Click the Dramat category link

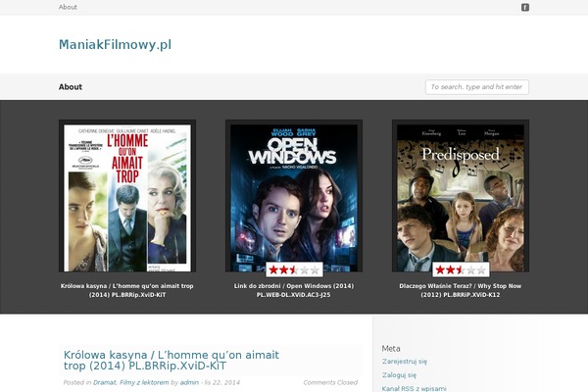pos(105,382)
